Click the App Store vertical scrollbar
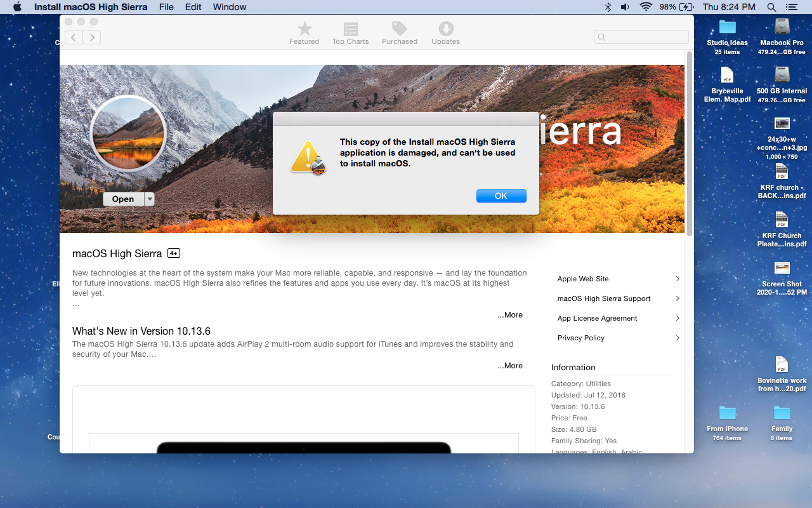 coord(690,143)
